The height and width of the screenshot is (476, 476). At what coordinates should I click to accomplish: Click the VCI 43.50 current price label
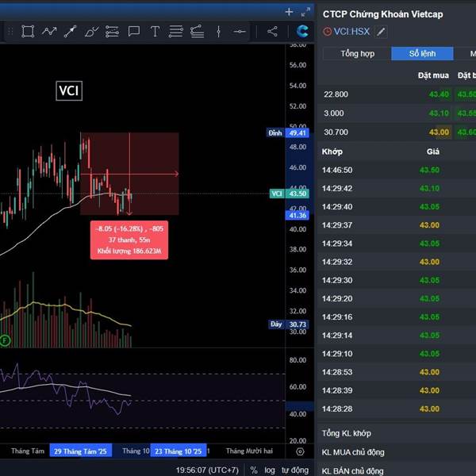[x=289, y=194]
